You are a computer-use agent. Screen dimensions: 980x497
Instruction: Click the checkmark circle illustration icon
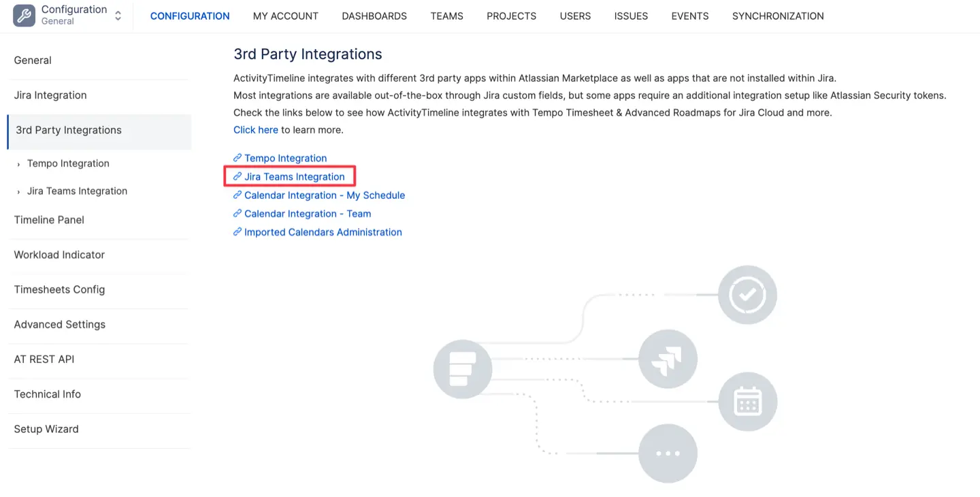tap(747, 295)
